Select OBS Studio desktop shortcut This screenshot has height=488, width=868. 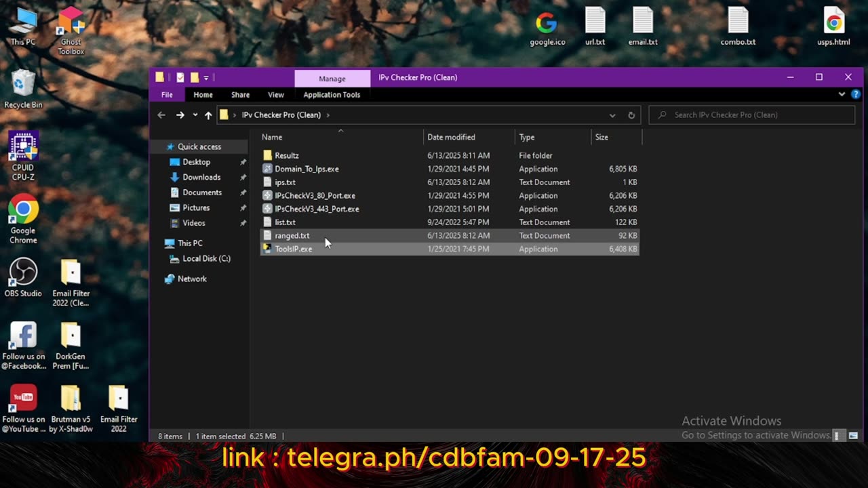23,278
